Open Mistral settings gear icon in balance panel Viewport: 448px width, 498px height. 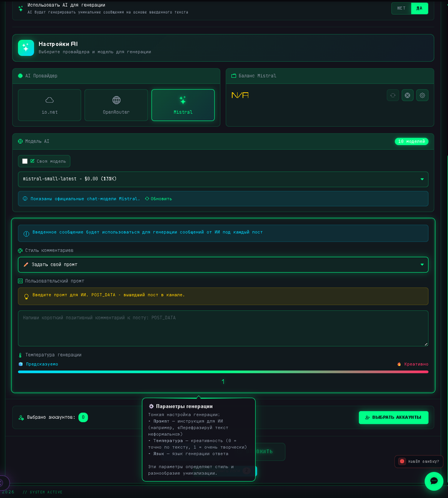(x=422, y=95)
